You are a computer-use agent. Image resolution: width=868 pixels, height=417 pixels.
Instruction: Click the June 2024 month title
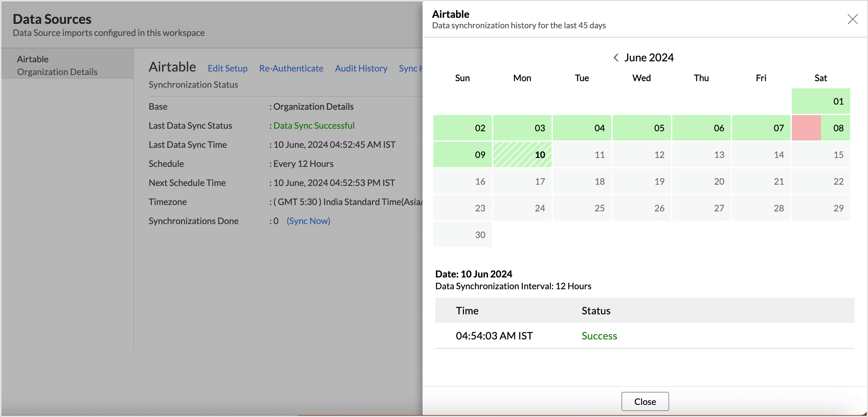pos(649,58)
